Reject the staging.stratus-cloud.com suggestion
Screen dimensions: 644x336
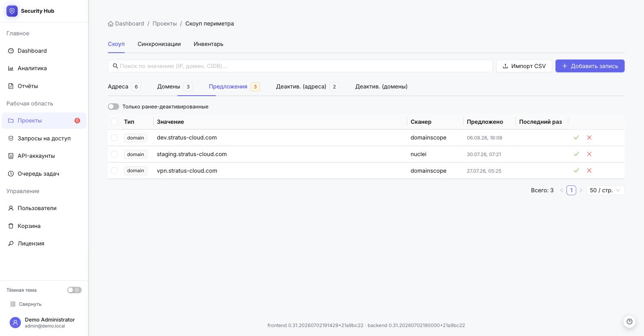tap(589, 154)
